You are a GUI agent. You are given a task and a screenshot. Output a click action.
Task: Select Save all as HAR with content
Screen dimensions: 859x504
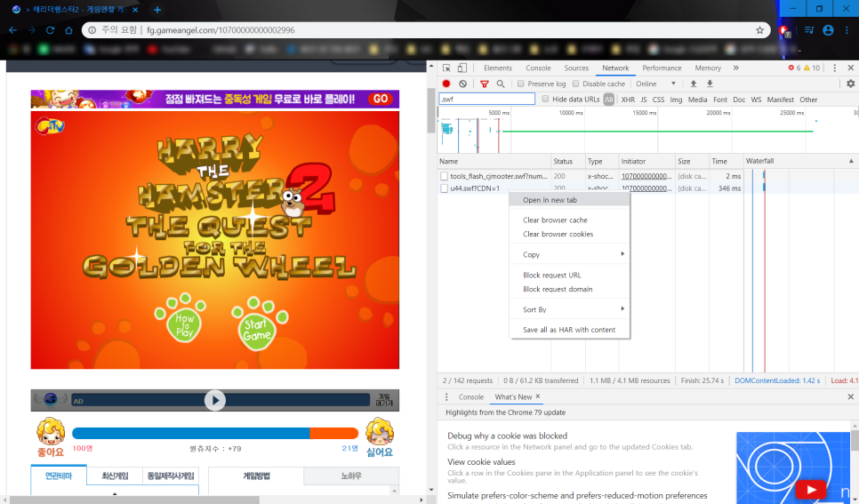569,330
